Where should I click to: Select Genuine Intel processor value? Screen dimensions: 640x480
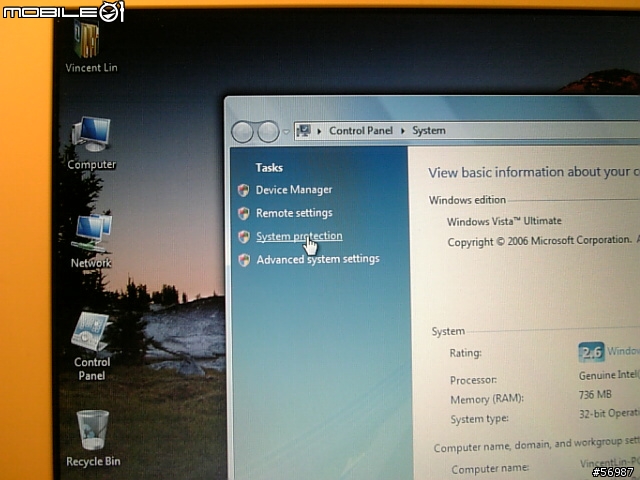coord(609,375)
